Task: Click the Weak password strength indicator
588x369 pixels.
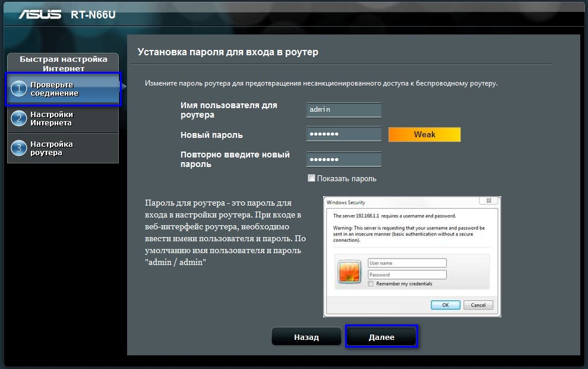Action: click(x=425, y=135)
